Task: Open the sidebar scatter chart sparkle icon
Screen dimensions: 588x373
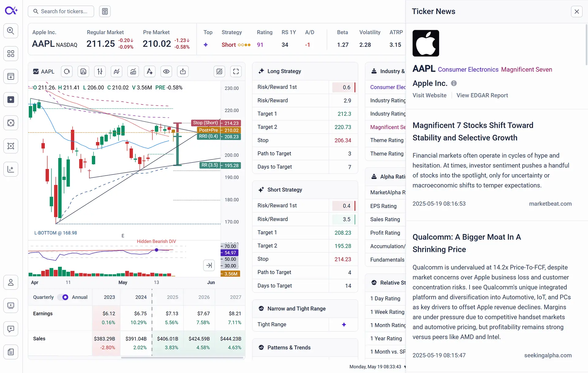Action: (x=11, y=169)
